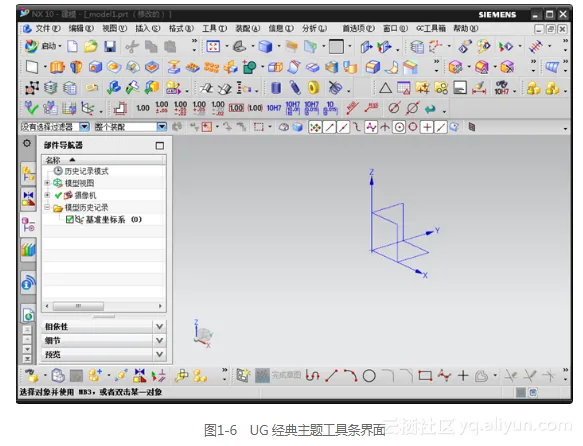Toggle Enable Snap Point grid-dots icon
The width and height of the screenshot is (583, 446).
coord(315,127)
